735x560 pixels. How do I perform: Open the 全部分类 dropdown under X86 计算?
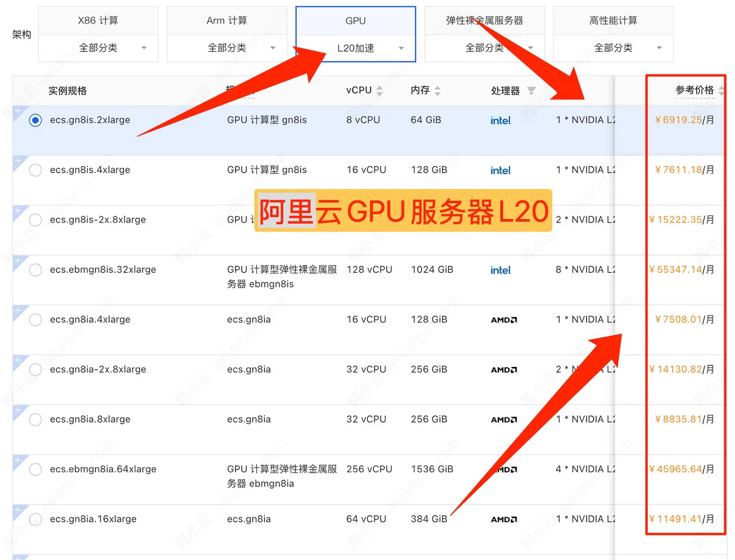point(98,48)
